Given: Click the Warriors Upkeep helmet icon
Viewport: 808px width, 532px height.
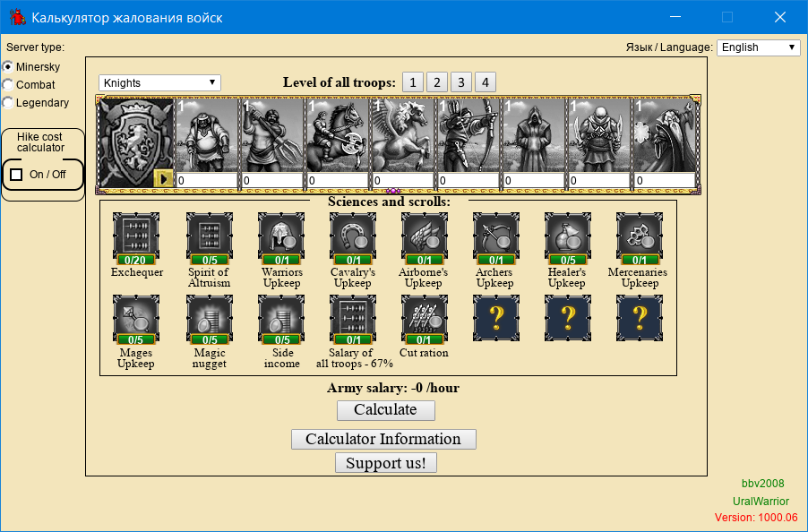Looking at the screenshot, I should (280, 236).
